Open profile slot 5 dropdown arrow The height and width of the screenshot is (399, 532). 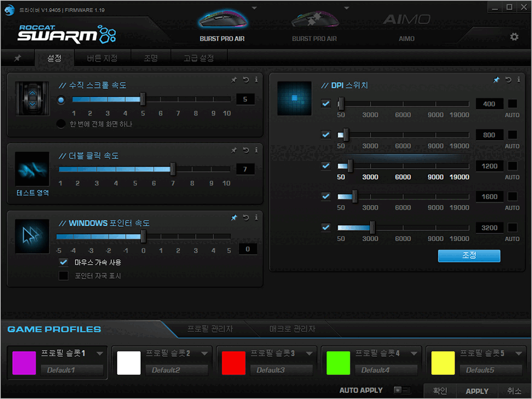519,354
